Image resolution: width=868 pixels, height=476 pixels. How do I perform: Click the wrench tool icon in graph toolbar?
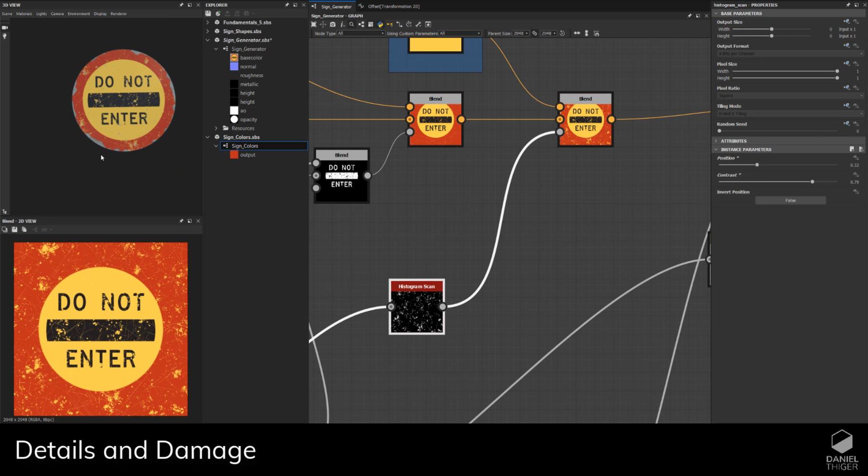419,24
